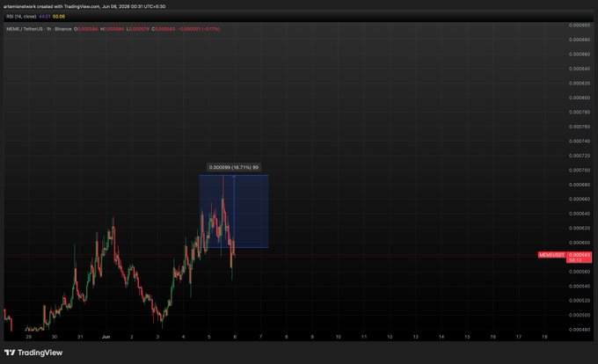Click the 0.000480 price axis label
598x364 pixels.
(x=580, y=330)
